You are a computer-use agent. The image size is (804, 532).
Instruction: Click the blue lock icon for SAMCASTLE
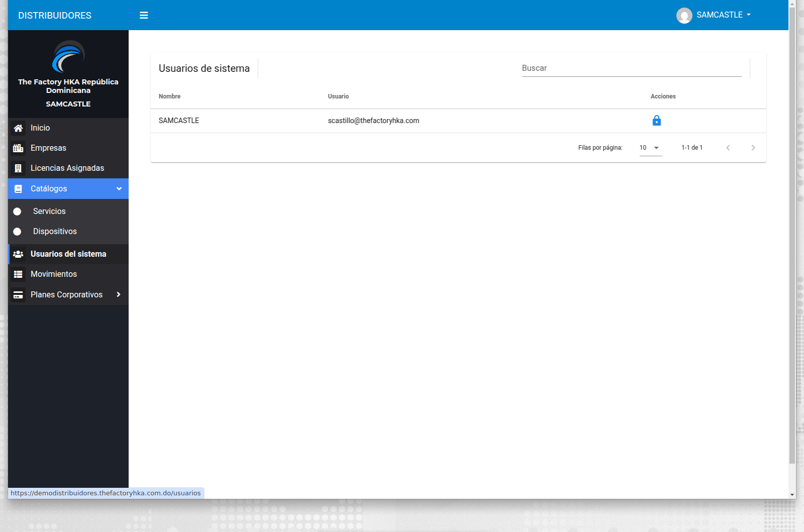(x=656, y=121)
